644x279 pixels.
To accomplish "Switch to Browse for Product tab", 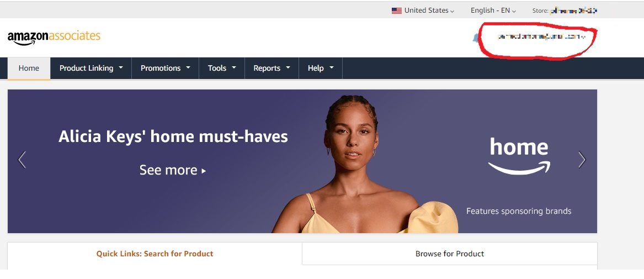I will [x=450, y=254].
